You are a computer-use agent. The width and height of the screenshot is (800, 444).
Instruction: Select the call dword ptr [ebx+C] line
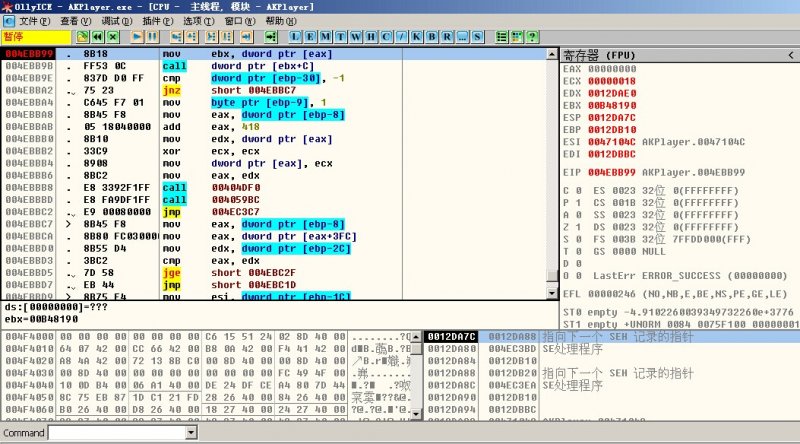pos(273,66)
